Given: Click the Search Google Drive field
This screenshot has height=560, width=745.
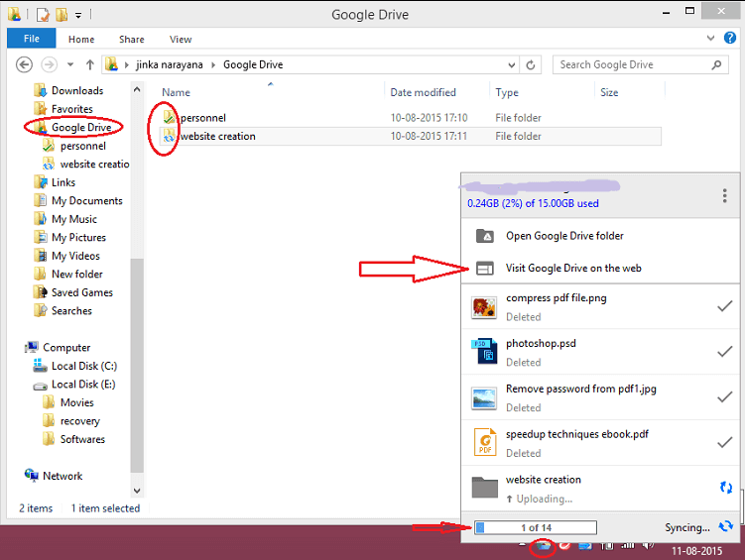Looking at the screenshot, I should [x=641, y=64].
